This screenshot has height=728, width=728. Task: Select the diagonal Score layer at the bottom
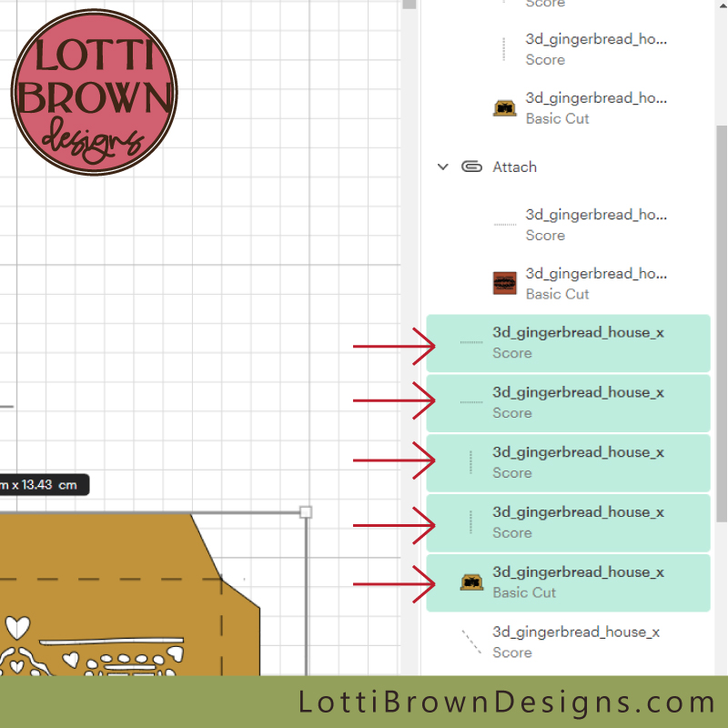(568, 642)
